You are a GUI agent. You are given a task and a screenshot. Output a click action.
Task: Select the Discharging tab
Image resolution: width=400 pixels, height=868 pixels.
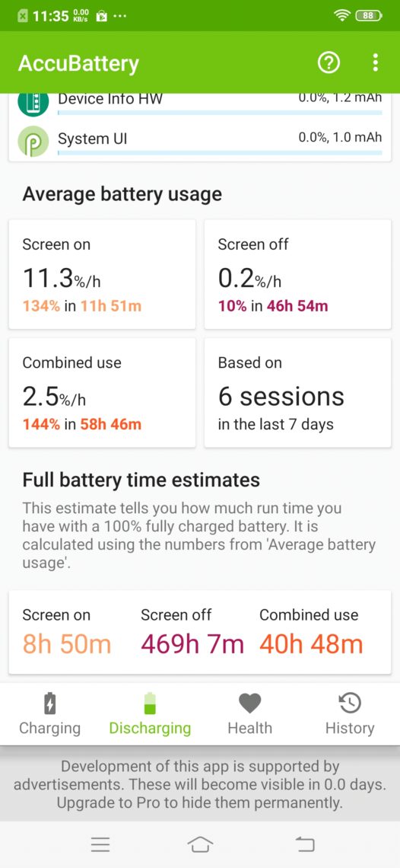point(150,713)
